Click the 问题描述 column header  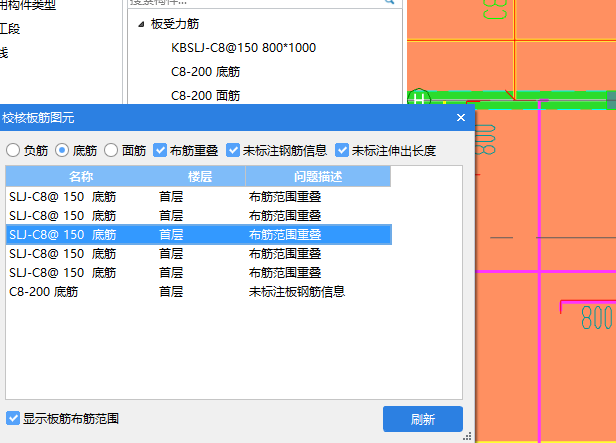pyautogui.click(x=318, y=176)
